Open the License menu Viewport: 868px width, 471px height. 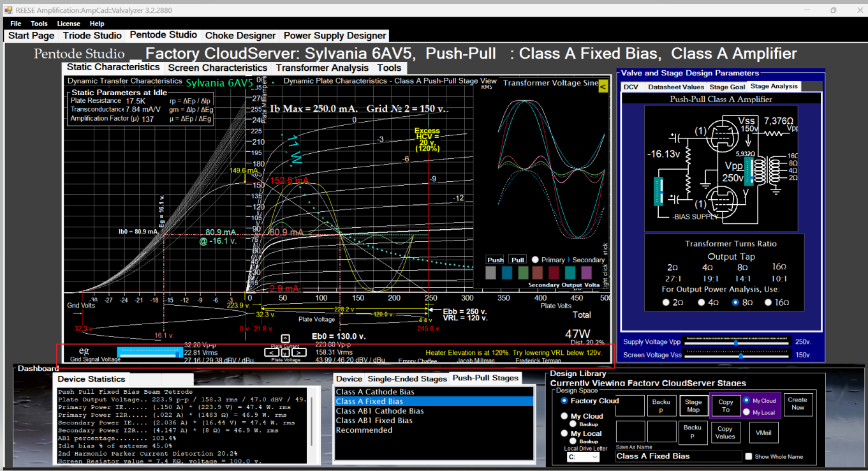[x=69, y=24]
